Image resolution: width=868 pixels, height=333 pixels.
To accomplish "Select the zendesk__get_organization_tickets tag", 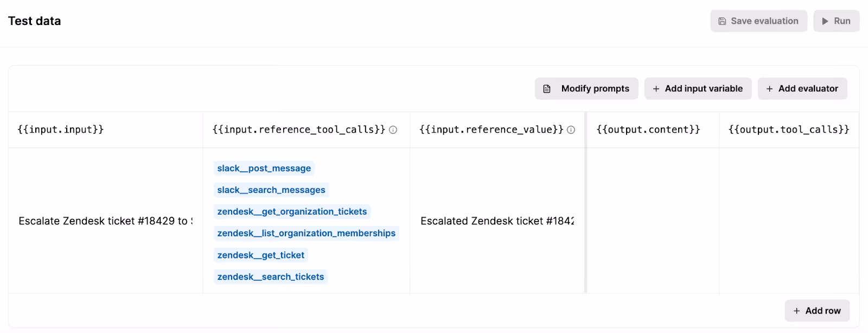I will [292, 212].
